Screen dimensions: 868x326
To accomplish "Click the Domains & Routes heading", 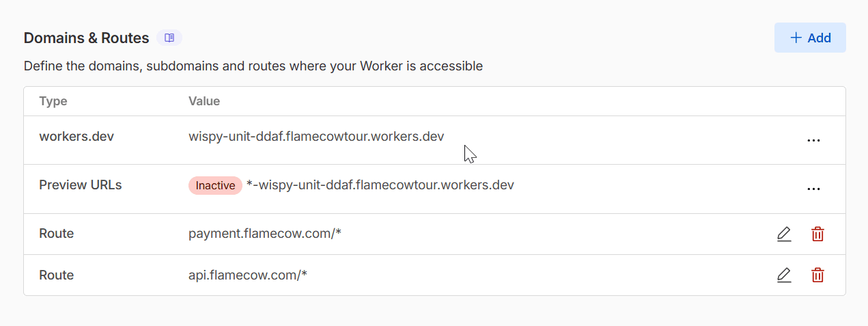I will [86, 38].
